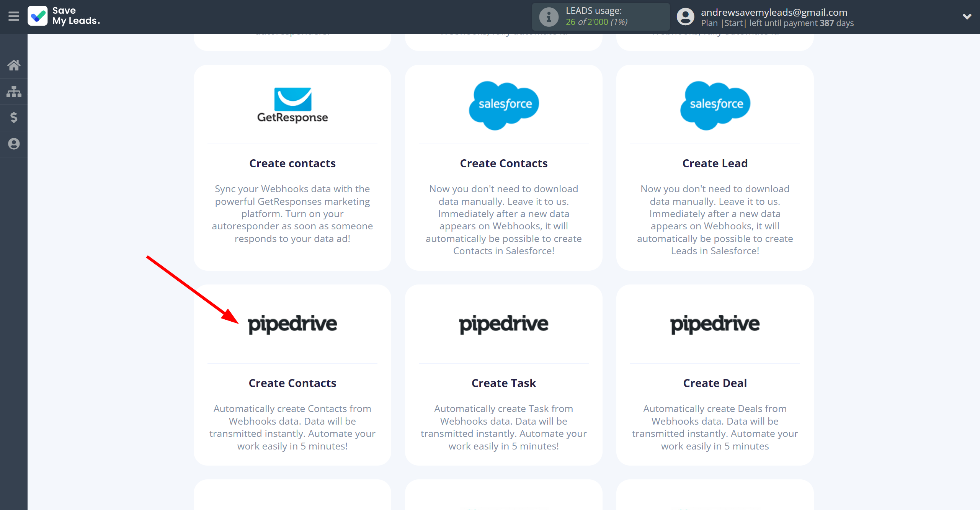Click Pipedrive Create Deal description text
Viewport: 980px width, 510px height.
click(x=715, y=427)
